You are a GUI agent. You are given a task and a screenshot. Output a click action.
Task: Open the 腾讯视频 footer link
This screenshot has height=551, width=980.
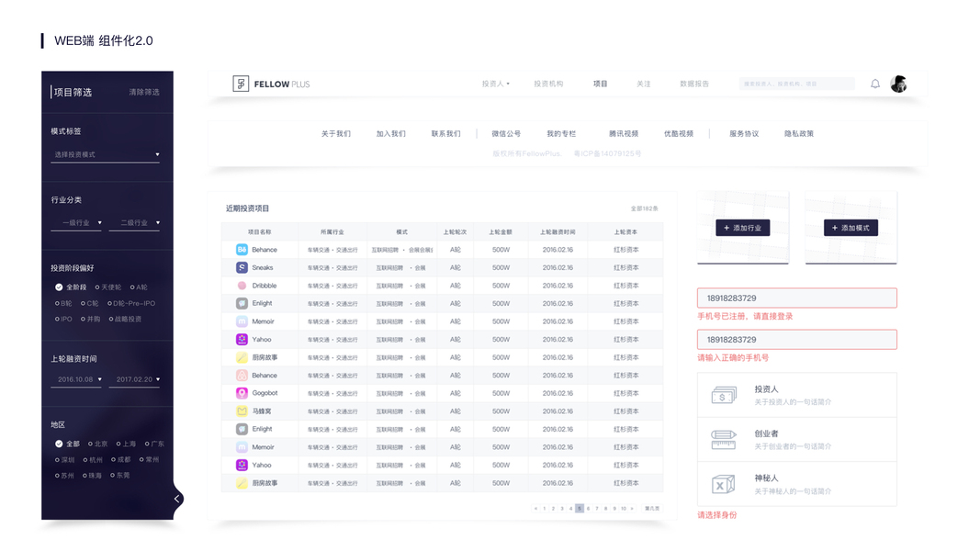(624, 134)
